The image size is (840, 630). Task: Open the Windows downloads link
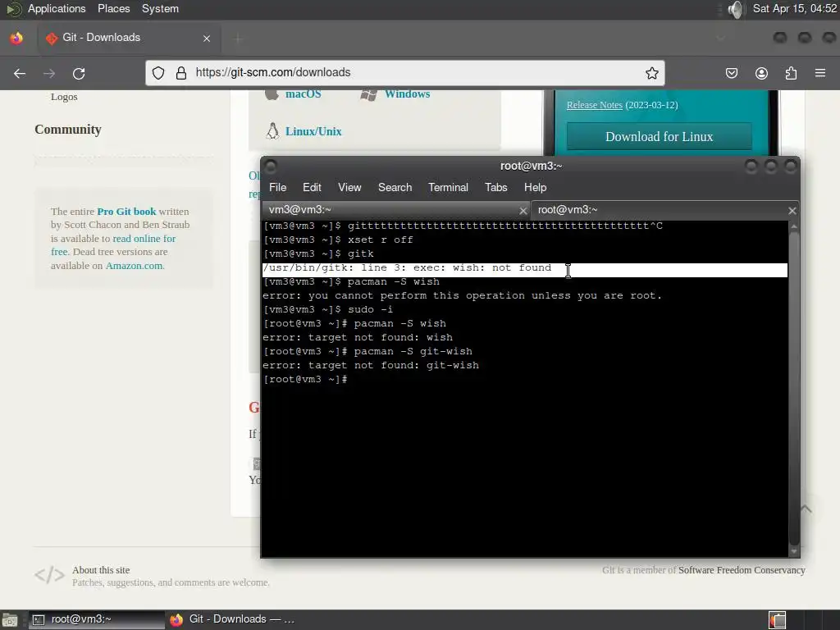407,94
